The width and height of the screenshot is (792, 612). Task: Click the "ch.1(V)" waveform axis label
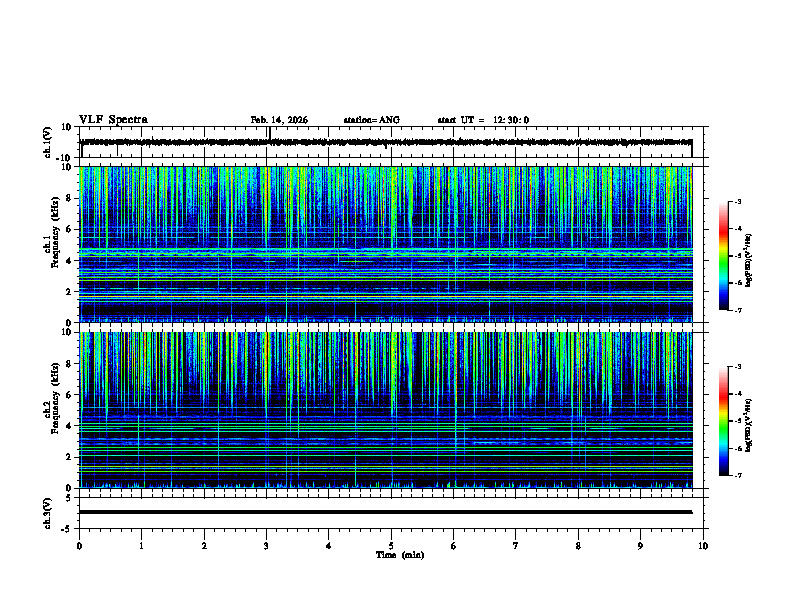click(47, 142)
